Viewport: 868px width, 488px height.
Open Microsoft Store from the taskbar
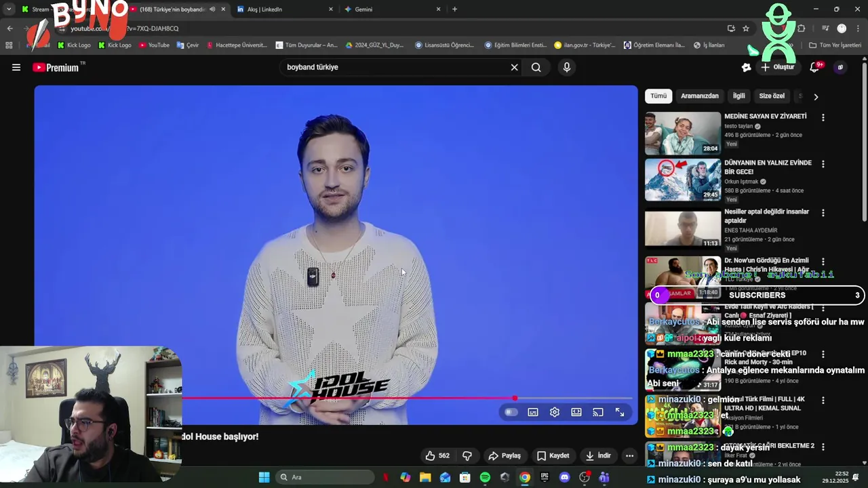[465, 477]
